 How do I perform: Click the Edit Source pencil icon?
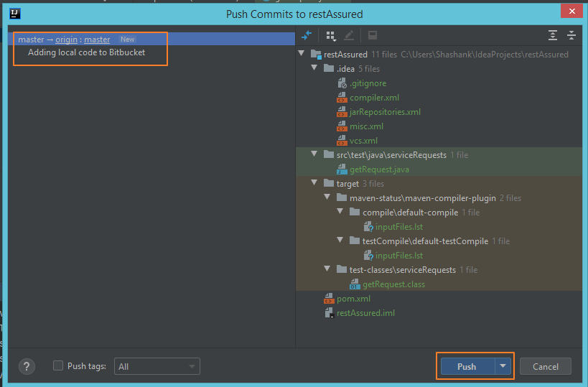349,36
